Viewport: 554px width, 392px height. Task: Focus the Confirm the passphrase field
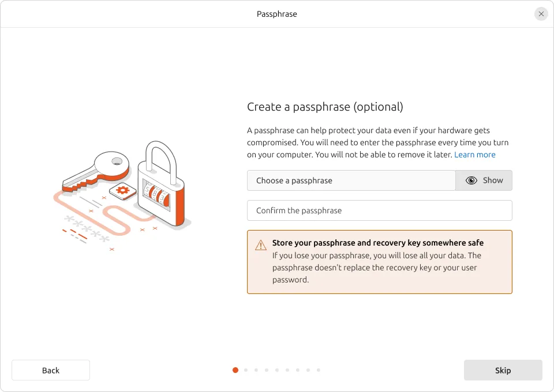click(x=379, y=210)
